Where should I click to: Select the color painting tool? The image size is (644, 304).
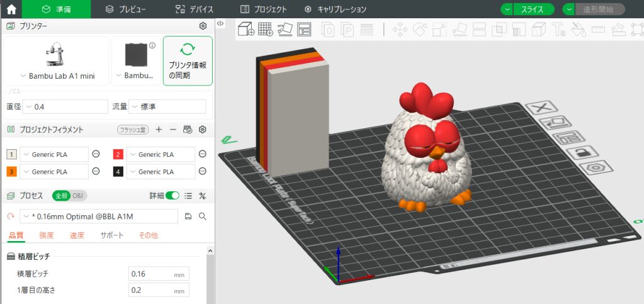tap(579, 30)
